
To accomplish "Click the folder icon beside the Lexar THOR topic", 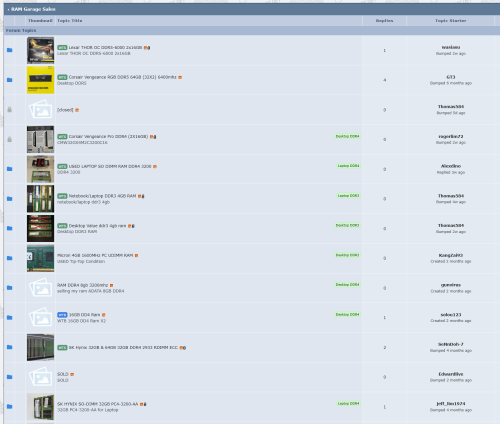I will (x=9, y=50).
